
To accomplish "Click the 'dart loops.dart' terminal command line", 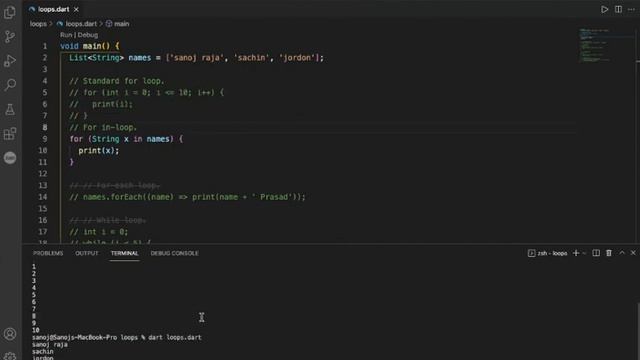I will point(117,338).
